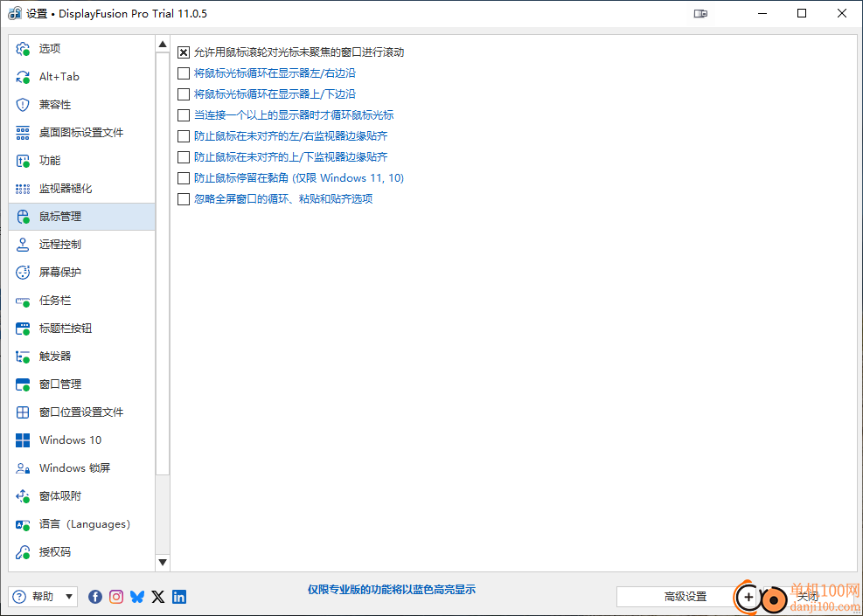This screenshot has width=863, height=616.
Task: Click the 鼠标管理 mouse icon
Action: tap(23, 217)
